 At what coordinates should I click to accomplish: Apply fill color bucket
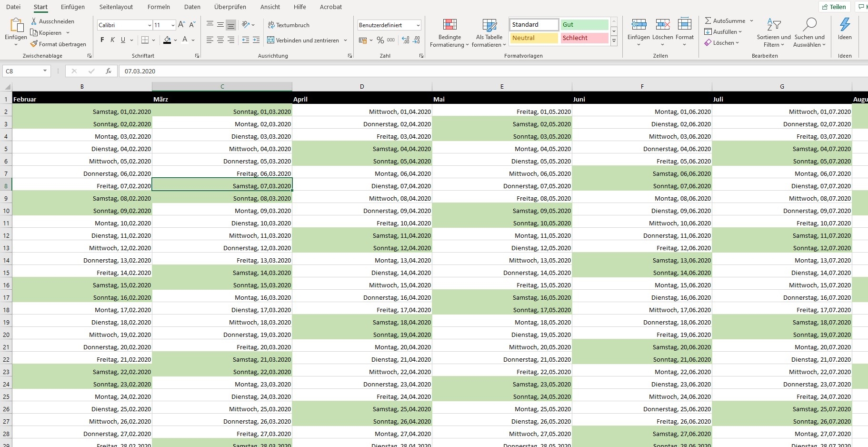167,40
